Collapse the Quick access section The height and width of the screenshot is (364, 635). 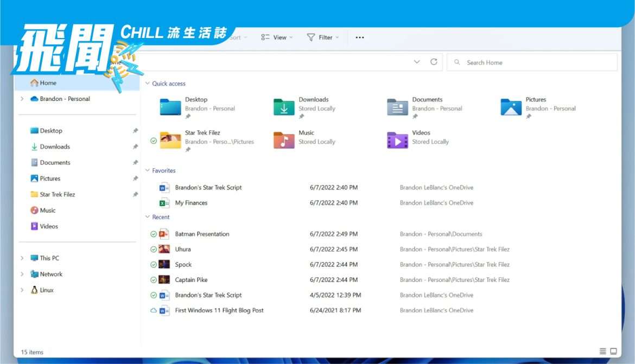pos(148,83)
